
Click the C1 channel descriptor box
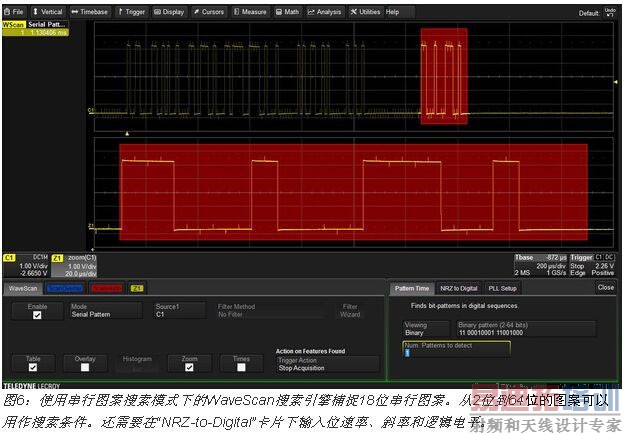27,265
